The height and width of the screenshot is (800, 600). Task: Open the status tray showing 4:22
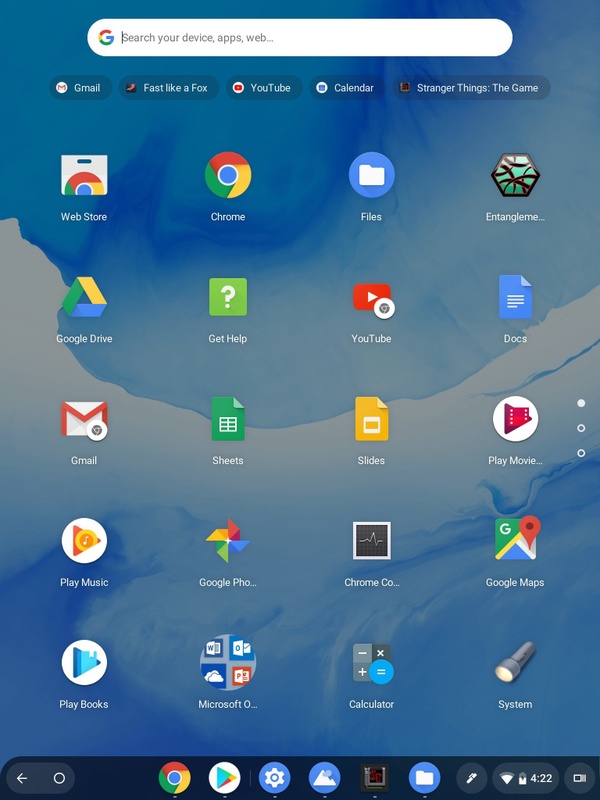(526, 778)
